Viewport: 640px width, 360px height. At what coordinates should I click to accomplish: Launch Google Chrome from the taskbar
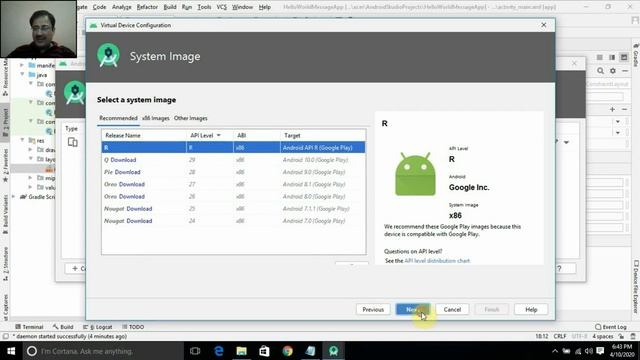[287, 351]
